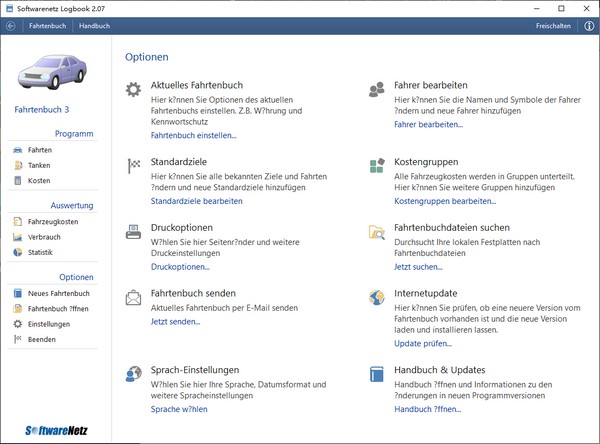Click the folder search Fahrtenbuchdateien icon

click(376, 233)
